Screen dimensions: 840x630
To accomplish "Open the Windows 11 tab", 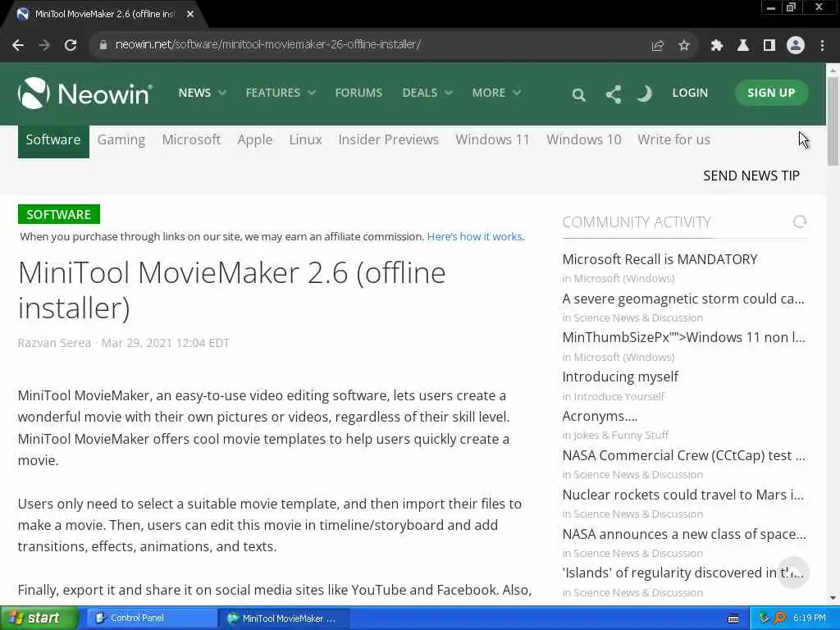I will (x=492, y=139).
